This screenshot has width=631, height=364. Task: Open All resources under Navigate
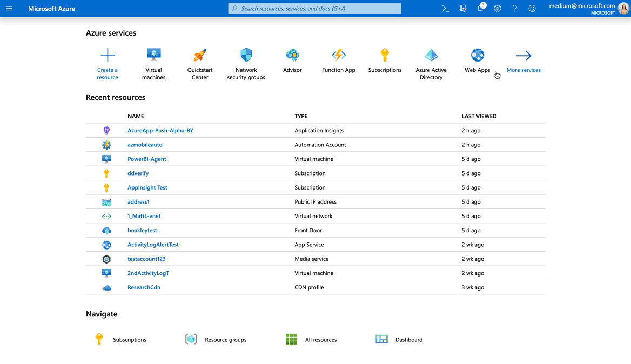321,340
